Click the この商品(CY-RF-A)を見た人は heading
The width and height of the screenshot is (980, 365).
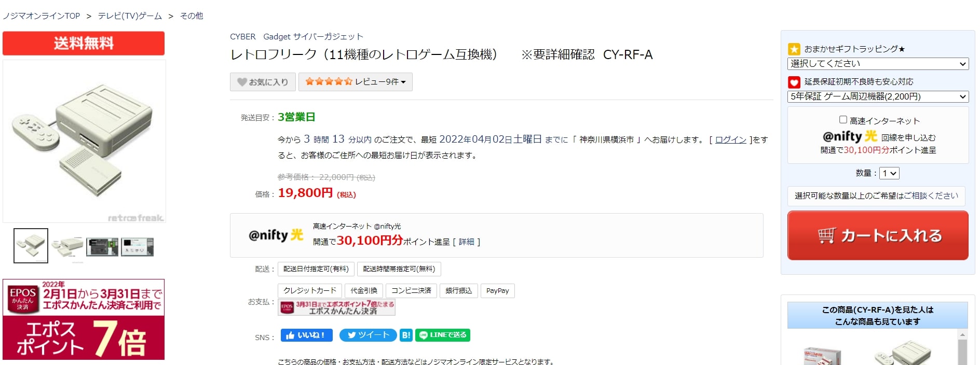click(x=878, y=310)
